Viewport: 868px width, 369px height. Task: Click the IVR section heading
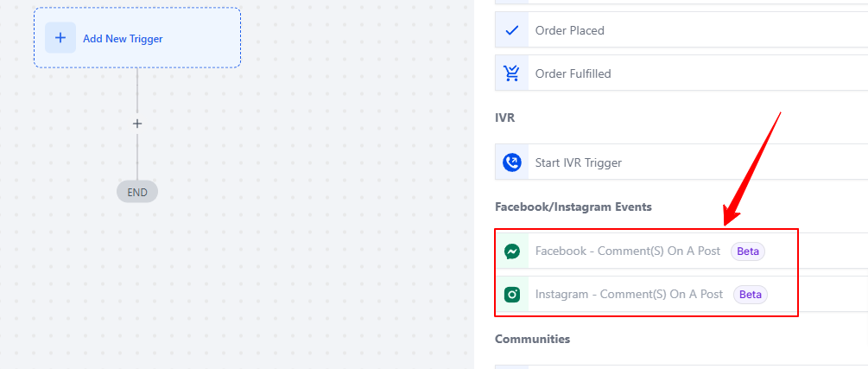tap(504, 118)
